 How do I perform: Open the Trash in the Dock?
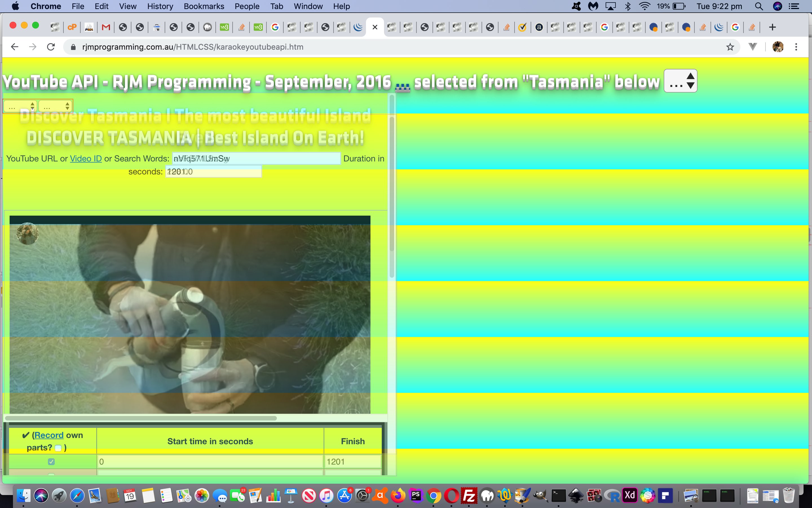(789, 496)
